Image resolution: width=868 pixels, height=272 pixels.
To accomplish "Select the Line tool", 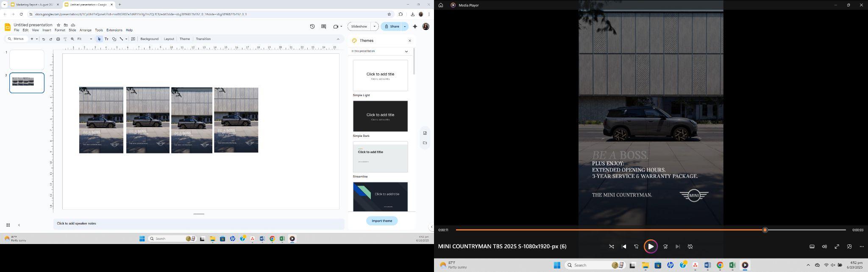I will pos(121,39).
